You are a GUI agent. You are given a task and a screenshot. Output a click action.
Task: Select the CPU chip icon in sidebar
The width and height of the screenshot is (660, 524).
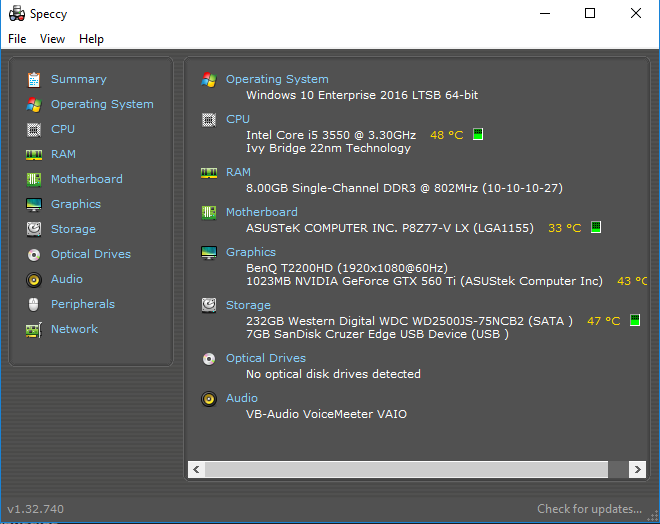click(x=34, y=129)
